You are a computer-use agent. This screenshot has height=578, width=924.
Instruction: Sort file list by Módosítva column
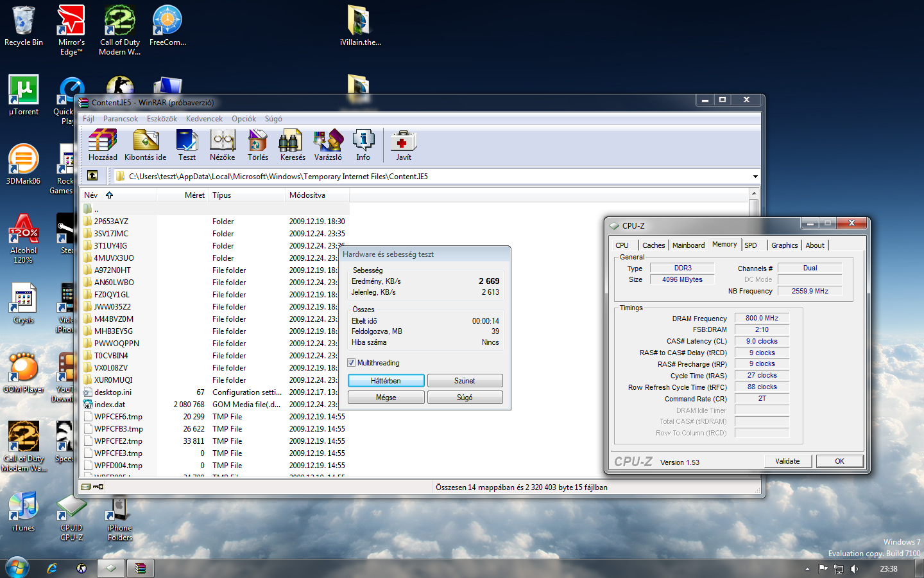[318, 195]
